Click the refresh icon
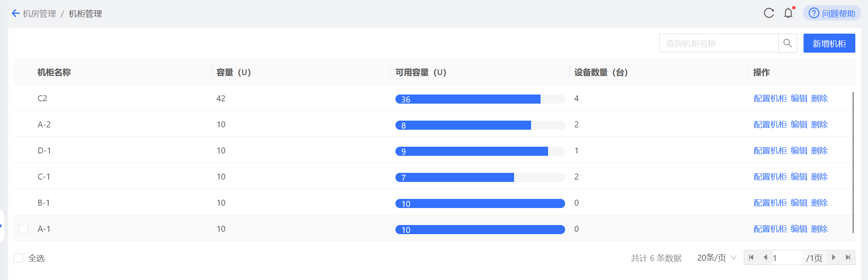Screen dimensions: 868x280 pyautogui.click(x=769, y=13)
